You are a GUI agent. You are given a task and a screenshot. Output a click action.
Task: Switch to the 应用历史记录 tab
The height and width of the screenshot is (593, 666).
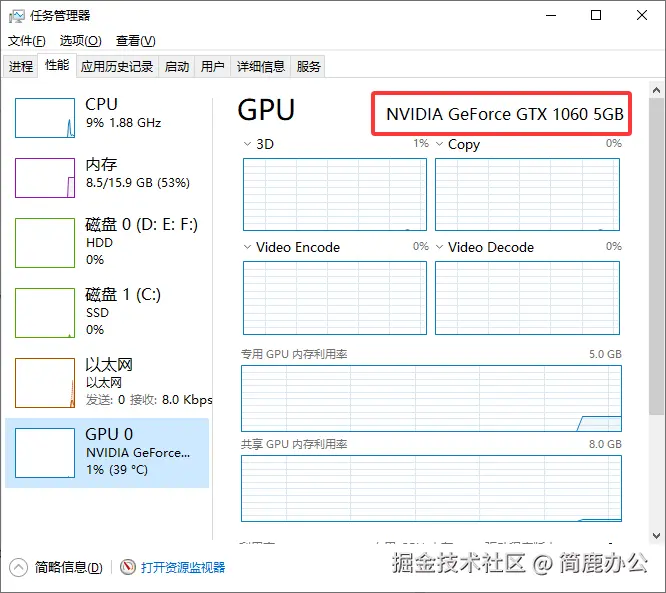tap(117, 66)
